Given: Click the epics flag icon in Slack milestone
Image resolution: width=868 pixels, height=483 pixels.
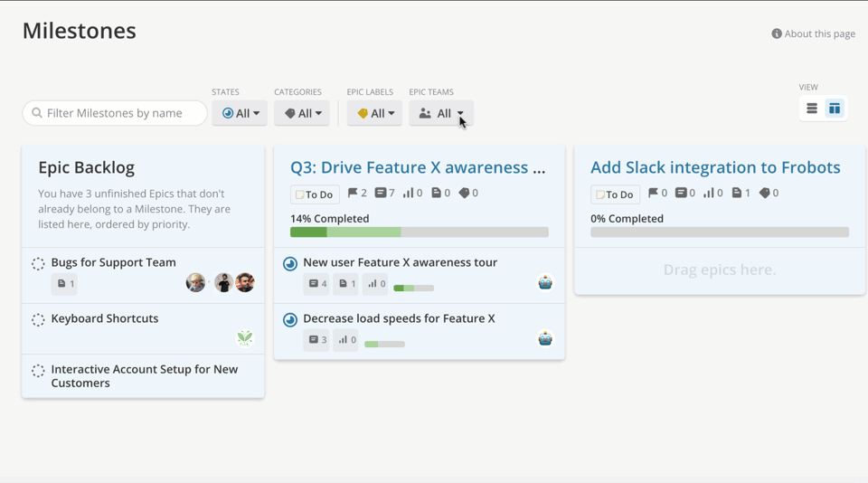Looking at the screenshot, I should 653,193.
